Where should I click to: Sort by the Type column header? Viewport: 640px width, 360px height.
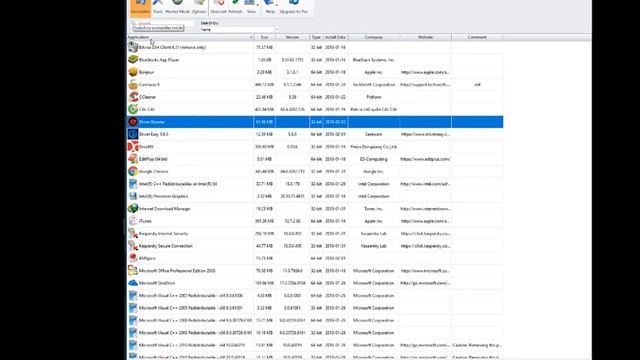click(316, 37)
